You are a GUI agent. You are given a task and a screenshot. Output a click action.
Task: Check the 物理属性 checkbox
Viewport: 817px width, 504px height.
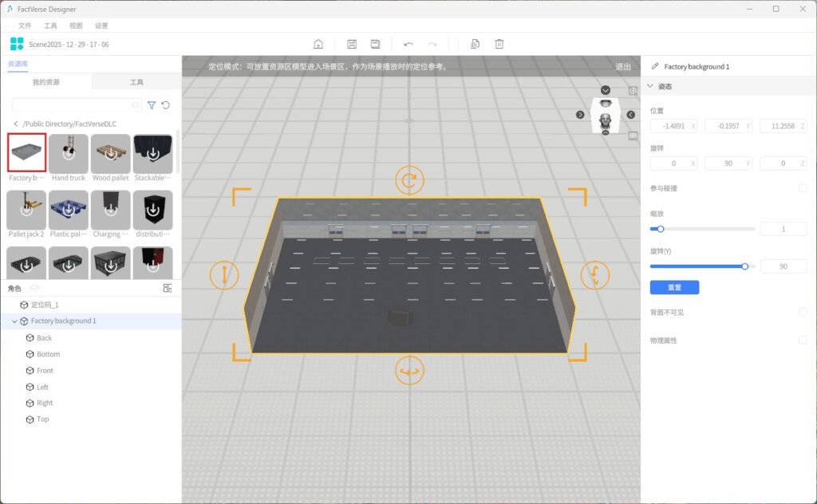[x=803, y=341]
